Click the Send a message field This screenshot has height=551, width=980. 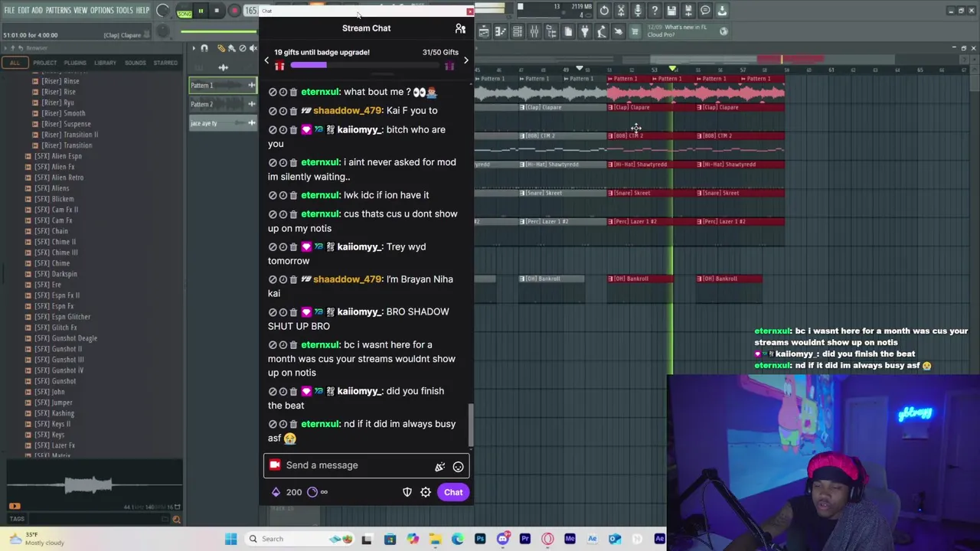pos(367,465)
